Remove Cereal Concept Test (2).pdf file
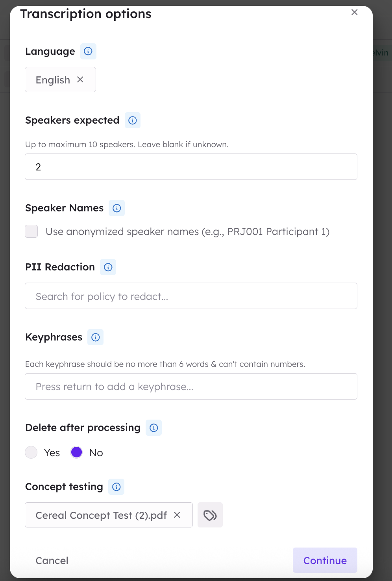Screen dimensions: 392x581 [x=177, y=515]
